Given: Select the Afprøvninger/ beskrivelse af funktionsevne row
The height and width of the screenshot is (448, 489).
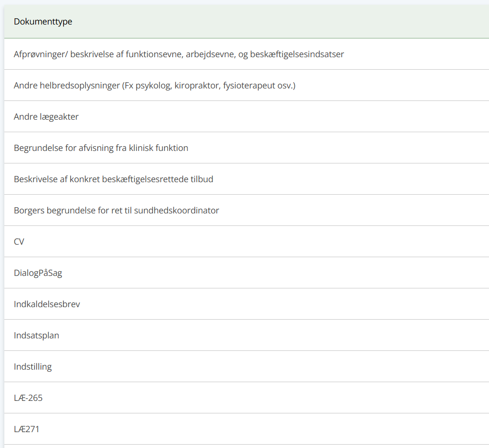Looking at the screenshot, I should 247,54.
